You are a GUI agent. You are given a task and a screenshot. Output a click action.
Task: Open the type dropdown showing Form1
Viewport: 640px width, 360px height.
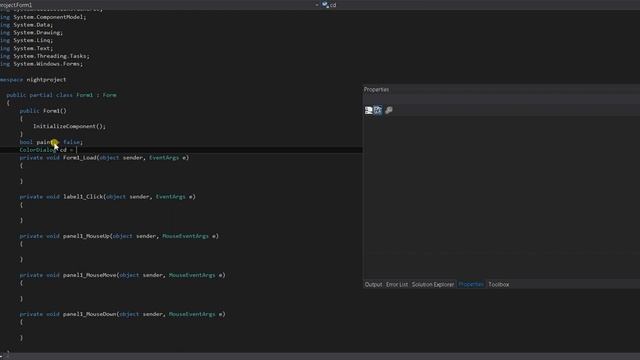pos(159,5)
